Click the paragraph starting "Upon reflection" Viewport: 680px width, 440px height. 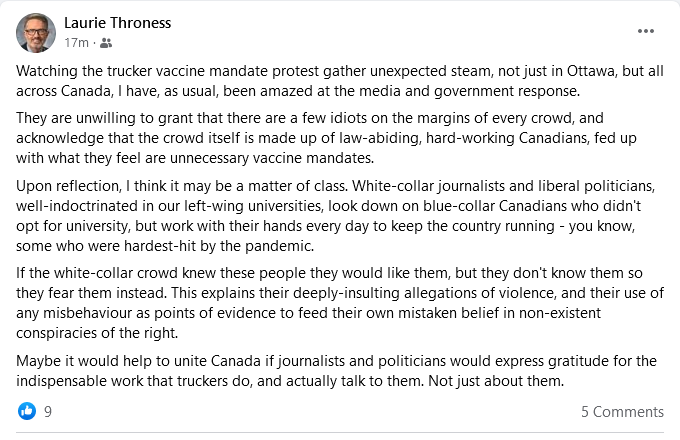pyautogui.click(x=335, y=216)
